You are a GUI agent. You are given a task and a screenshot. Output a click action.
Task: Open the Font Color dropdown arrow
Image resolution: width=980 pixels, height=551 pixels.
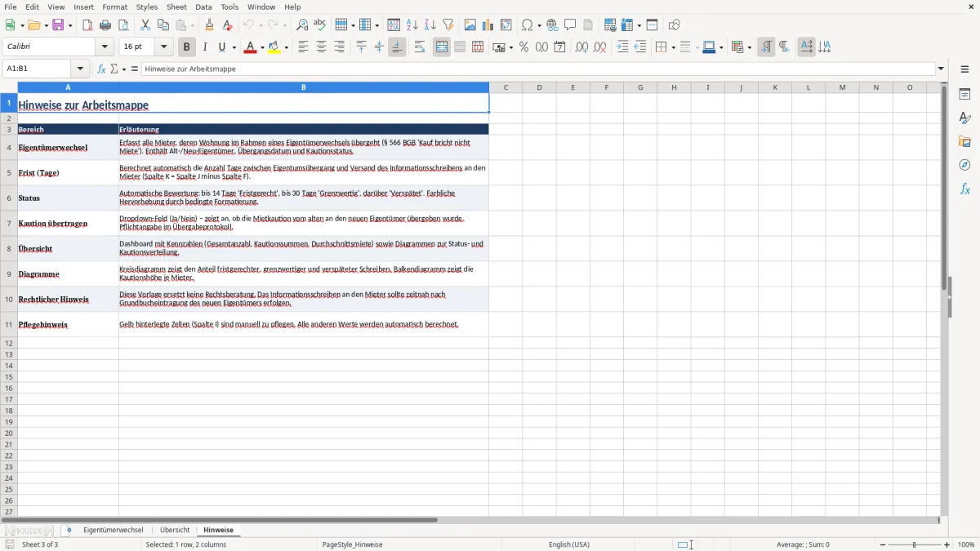pyautogui.click(x=262, y=47)
